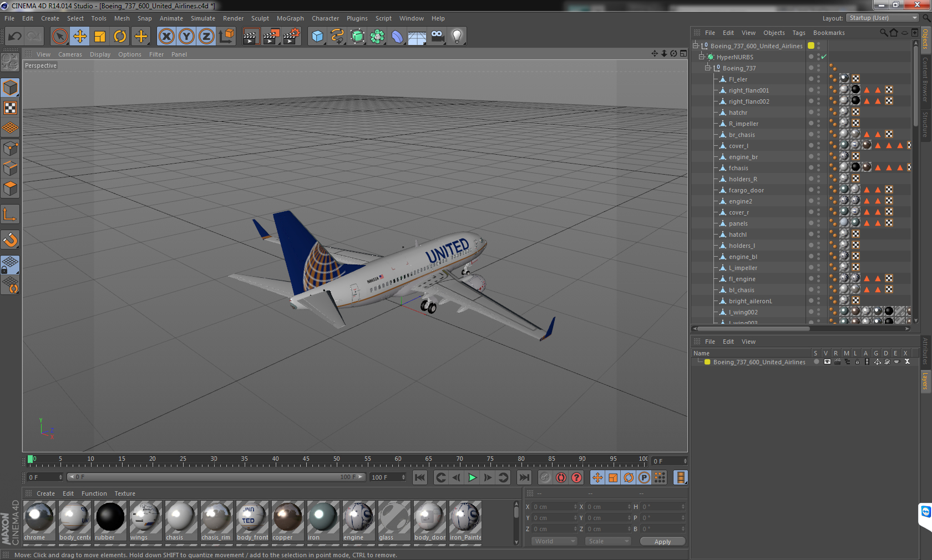Render the active view
The height and width of the screenshot is (560, 932).
point(251,37)
